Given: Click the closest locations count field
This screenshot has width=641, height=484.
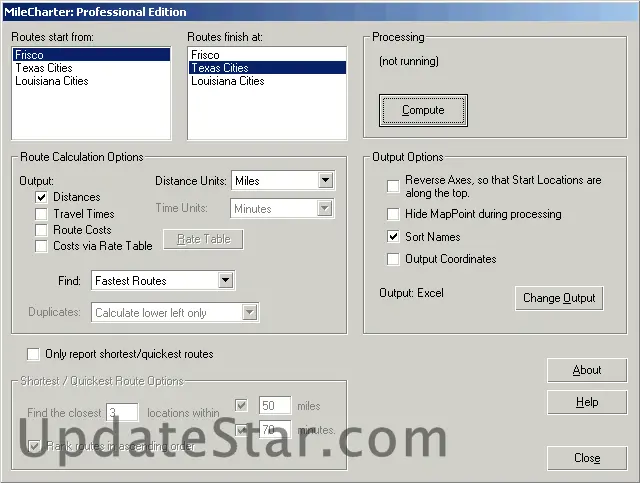Looking at the screenshot, I should click(x=122, y=412).
